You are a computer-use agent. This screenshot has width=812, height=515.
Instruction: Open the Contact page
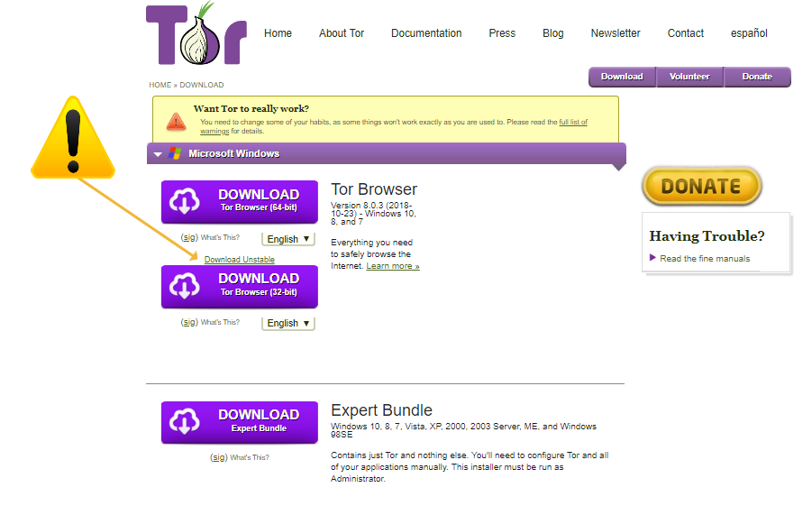(686, 33)
